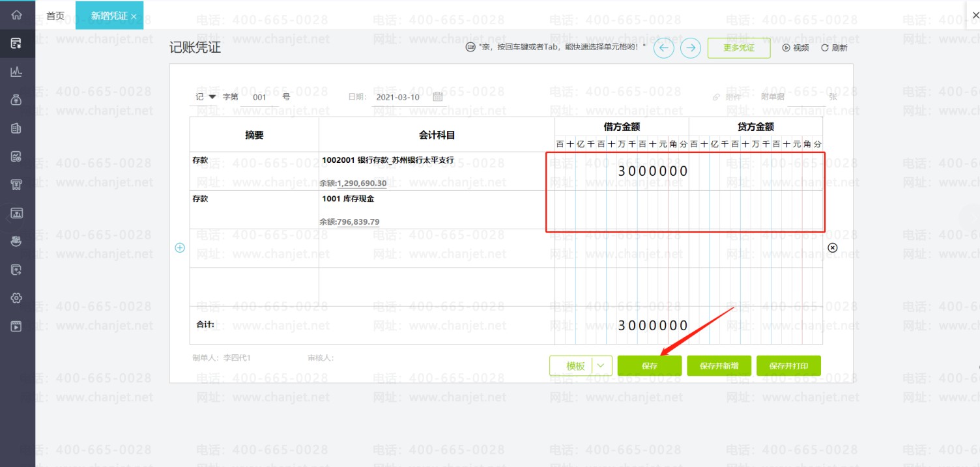Select the 新增凭证 tab

[x=108, y=16]
